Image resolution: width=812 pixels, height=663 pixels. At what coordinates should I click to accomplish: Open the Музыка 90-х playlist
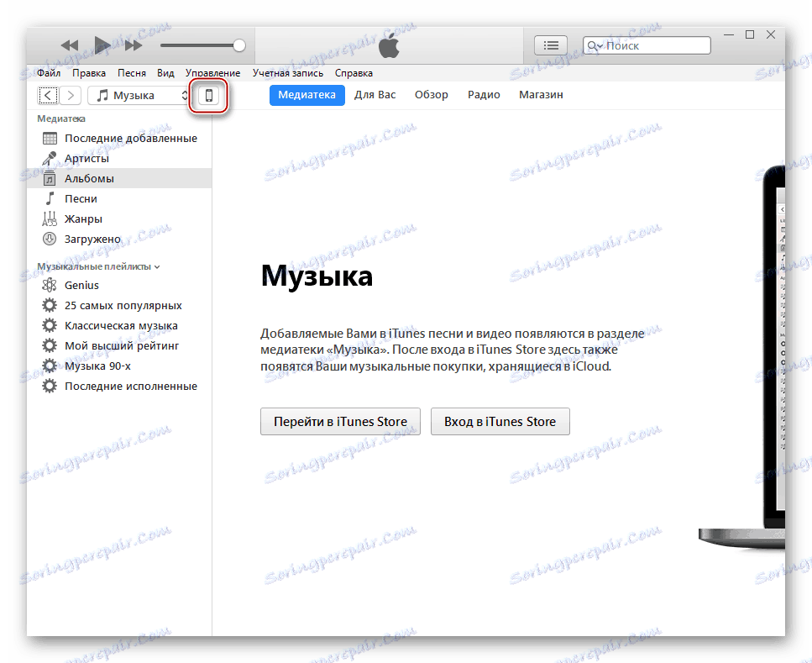click(x=97, y=366)
